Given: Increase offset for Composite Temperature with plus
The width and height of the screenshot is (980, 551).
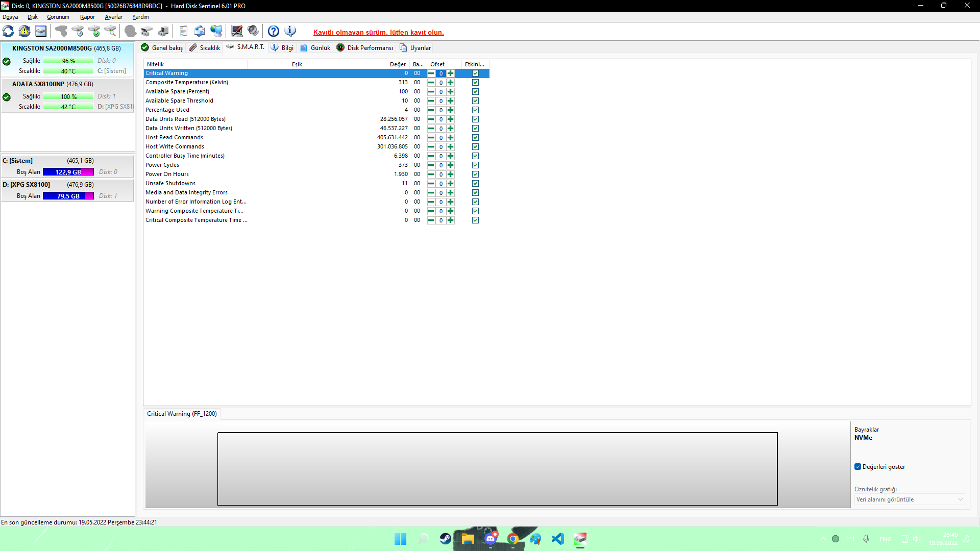Looking at the screenshot, I should (450, 83).
